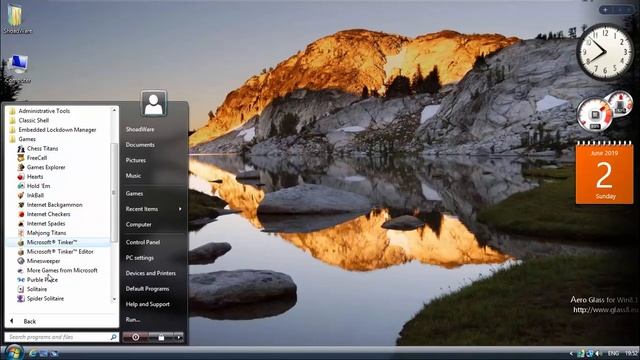Launch Microsoft Tinker game
The image size is (640, 360).
pos(51,242)
